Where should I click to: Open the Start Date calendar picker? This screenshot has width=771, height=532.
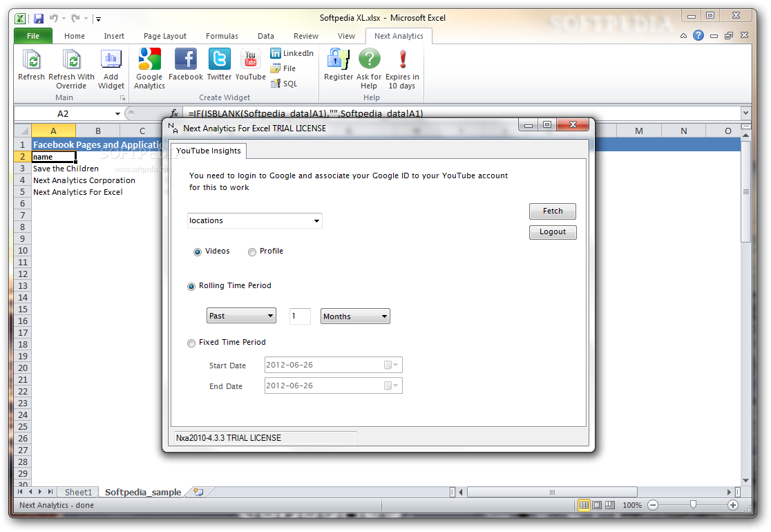pos(392,365)
